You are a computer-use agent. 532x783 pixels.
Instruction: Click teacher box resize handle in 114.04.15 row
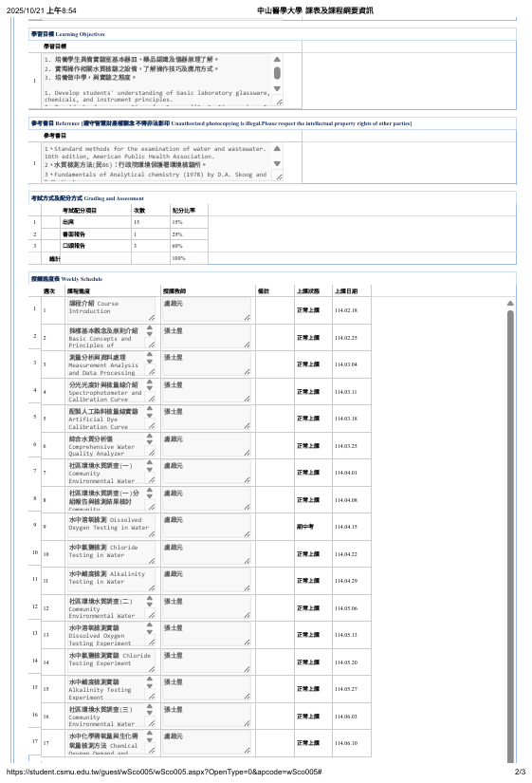pyautogui.click(x=248, y=533)
